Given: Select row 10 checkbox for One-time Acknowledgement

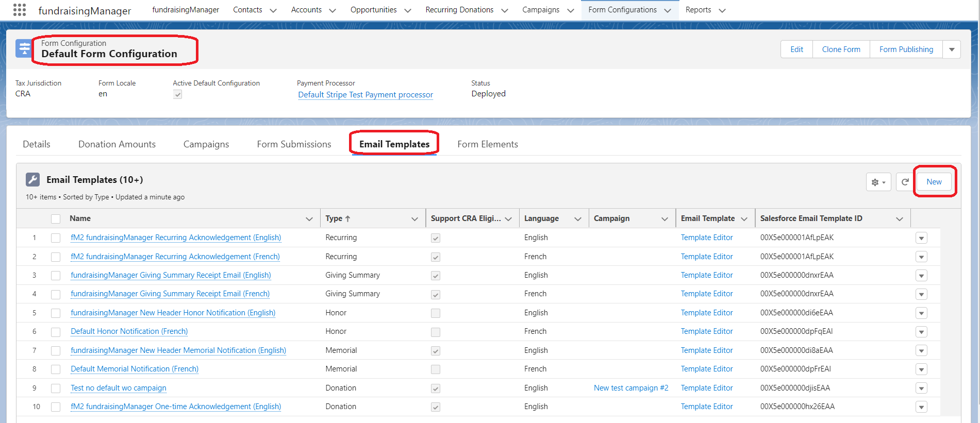Looking at the screenshot, I should click(56, 407).
